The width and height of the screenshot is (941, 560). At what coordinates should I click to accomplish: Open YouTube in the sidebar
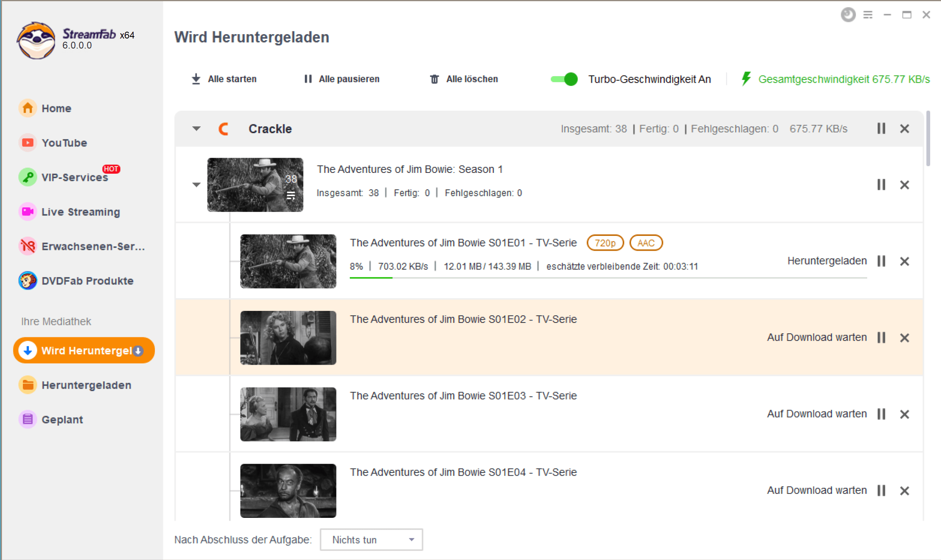[x=64, y=143]
